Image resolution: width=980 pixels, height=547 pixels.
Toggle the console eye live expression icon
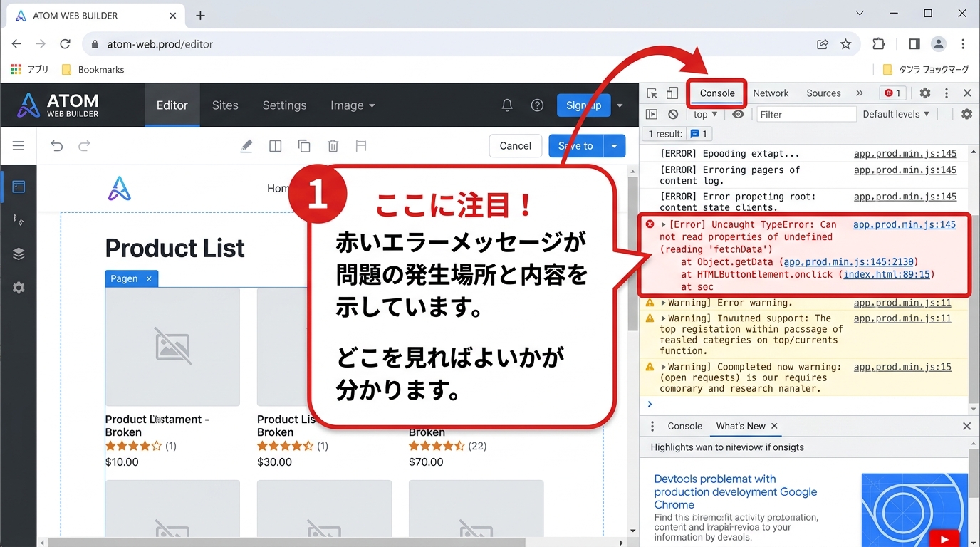[x=738, y=114]
